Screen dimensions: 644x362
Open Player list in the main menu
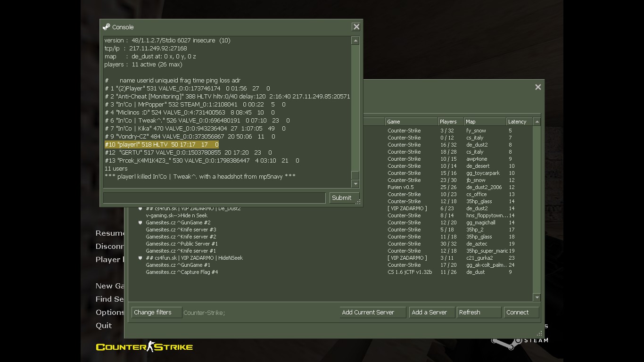(110, 259)
